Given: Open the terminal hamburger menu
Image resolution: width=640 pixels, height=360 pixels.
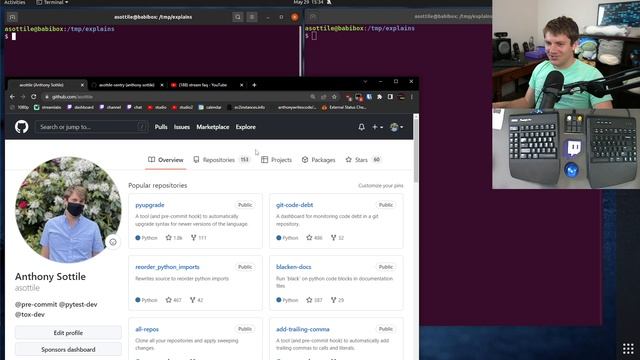Looking at the screenshot, I should pos(252,17).
